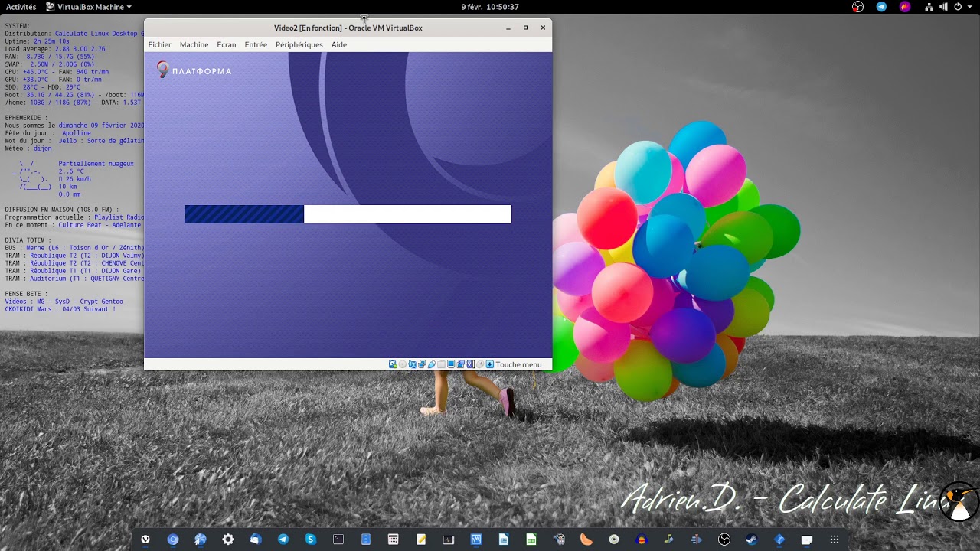Open Steam from the dock
The image size is (980, 551).
(752, 540)
